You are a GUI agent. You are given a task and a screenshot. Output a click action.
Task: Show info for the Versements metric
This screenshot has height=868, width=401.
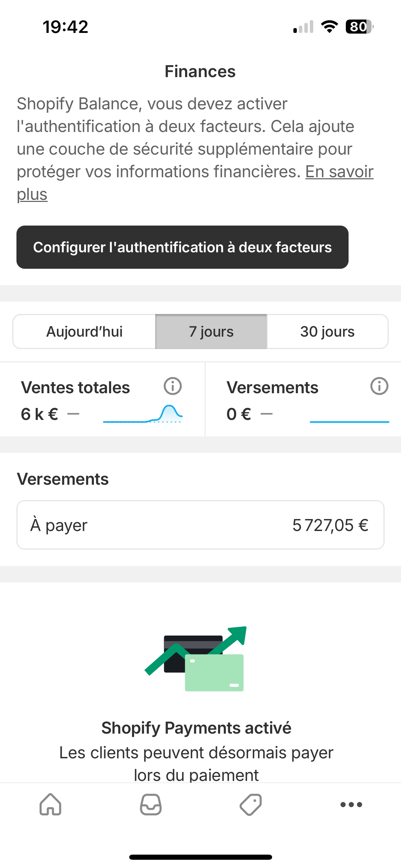(x=379, y=386)
